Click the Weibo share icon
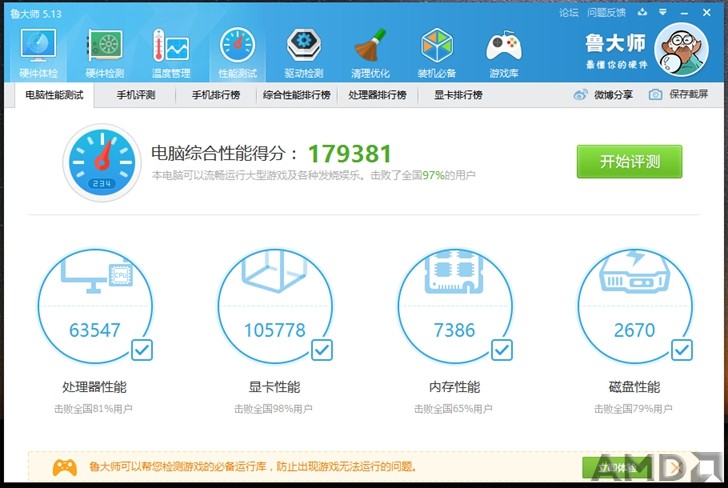Viewport: 728px width, 488px height. (580, 95)
